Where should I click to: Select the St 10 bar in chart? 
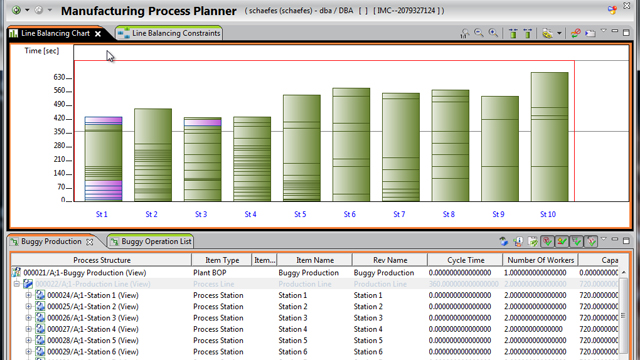pyautogui.click(x=549, y=137)
